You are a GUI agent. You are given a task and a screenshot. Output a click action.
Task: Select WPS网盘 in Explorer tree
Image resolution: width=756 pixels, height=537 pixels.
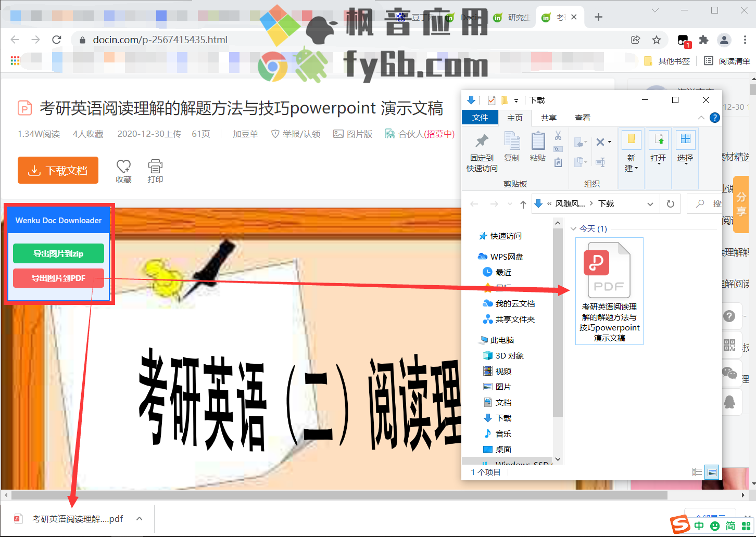tap(500, 257)
